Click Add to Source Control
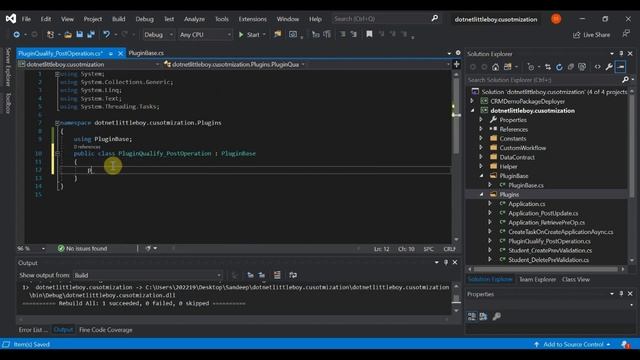 pyautogui.click(x=573, y=344)
